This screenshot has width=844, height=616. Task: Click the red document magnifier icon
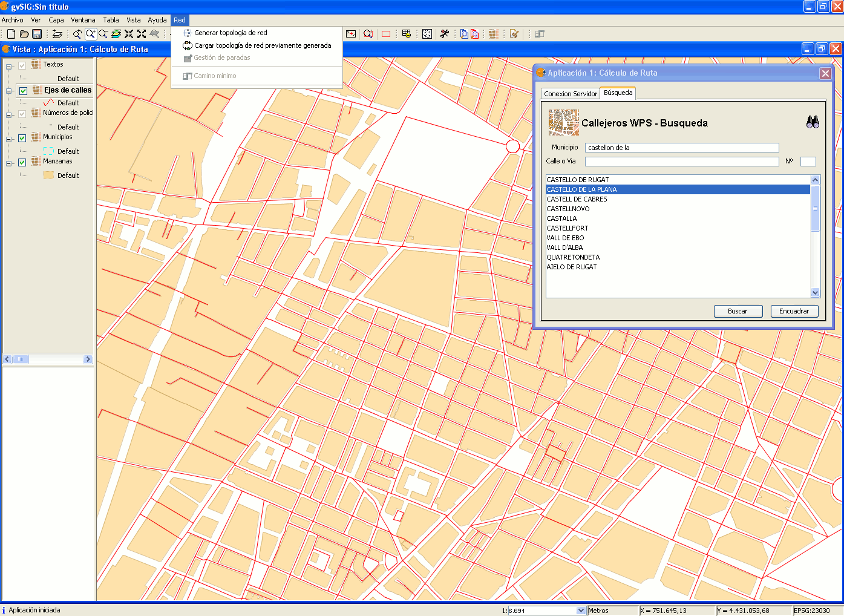click(475, 34)
